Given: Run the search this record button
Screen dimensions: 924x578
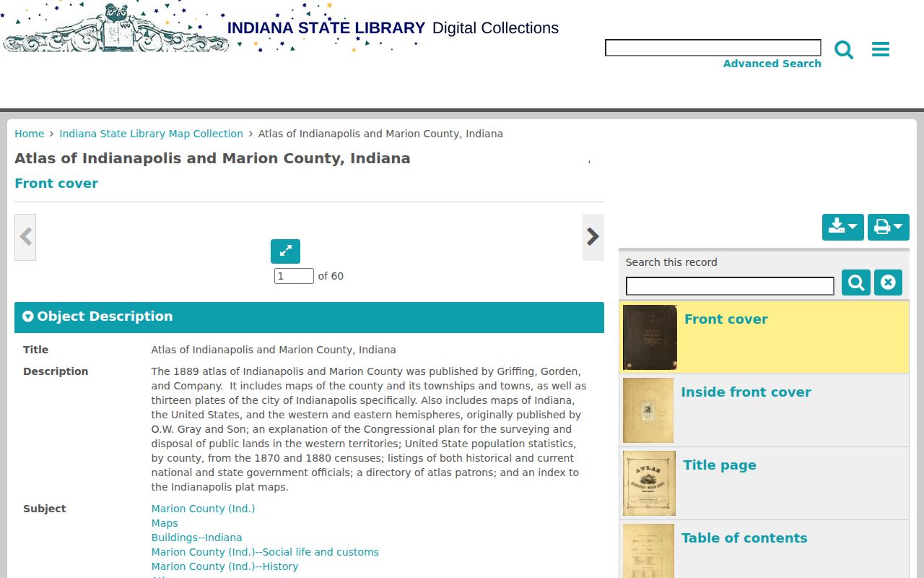Looking at the screenshot, I should (x=856, y=282).
